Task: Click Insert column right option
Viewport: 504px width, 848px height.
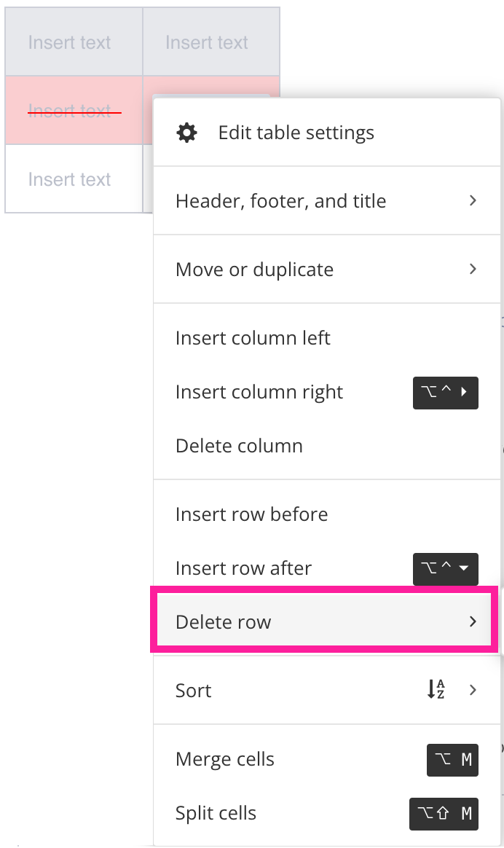Action: point(259,391)
